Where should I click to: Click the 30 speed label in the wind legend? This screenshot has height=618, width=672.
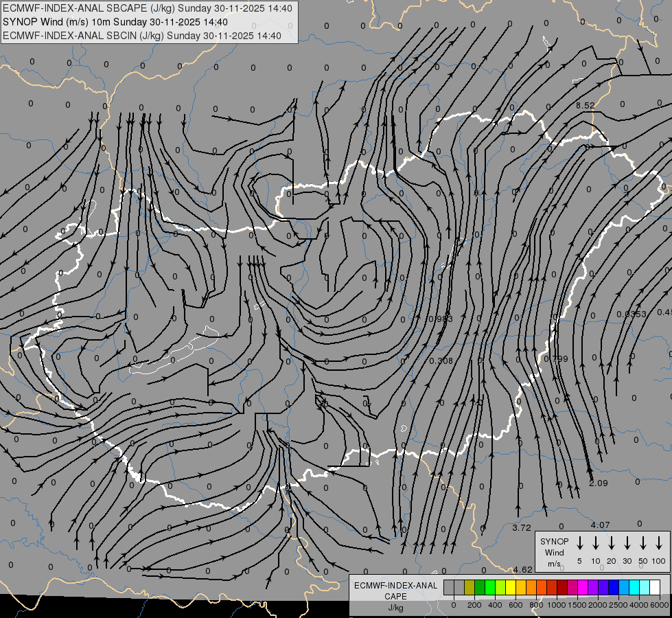[x=627, y=562]
